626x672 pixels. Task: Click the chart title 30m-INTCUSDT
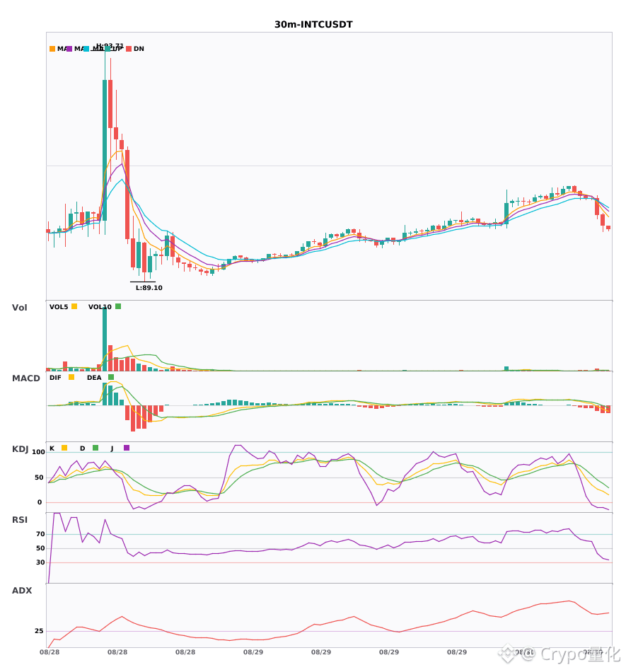(x=313, y=25)
